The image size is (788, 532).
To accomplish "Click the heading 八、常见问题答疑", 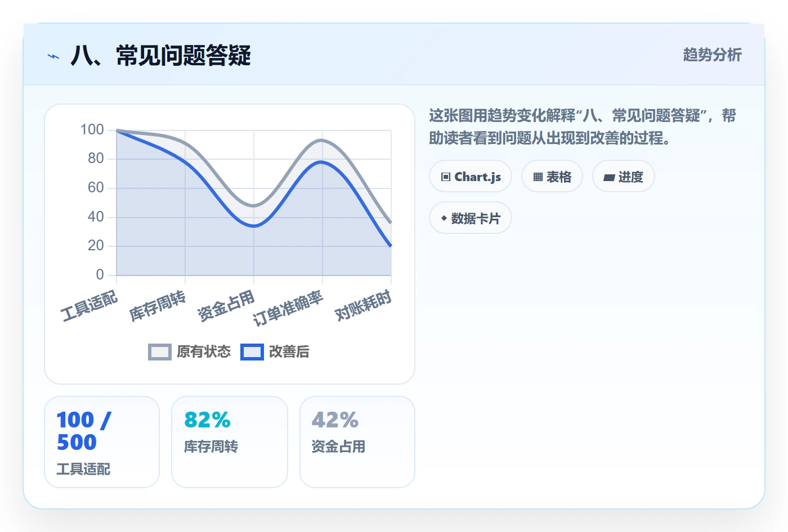I will tap(160, 56).
